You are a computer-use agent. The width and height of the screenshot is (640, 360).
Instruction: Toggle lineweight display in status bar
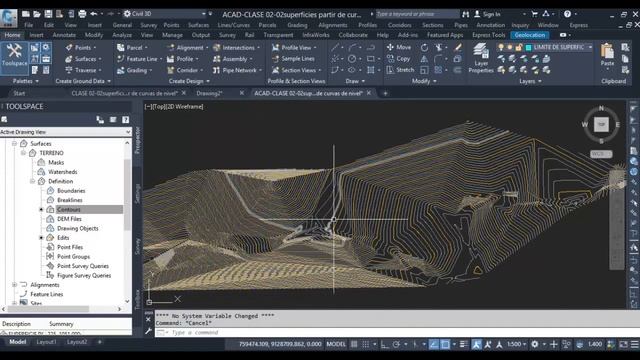pyautogui.click(x=463, y=344)
